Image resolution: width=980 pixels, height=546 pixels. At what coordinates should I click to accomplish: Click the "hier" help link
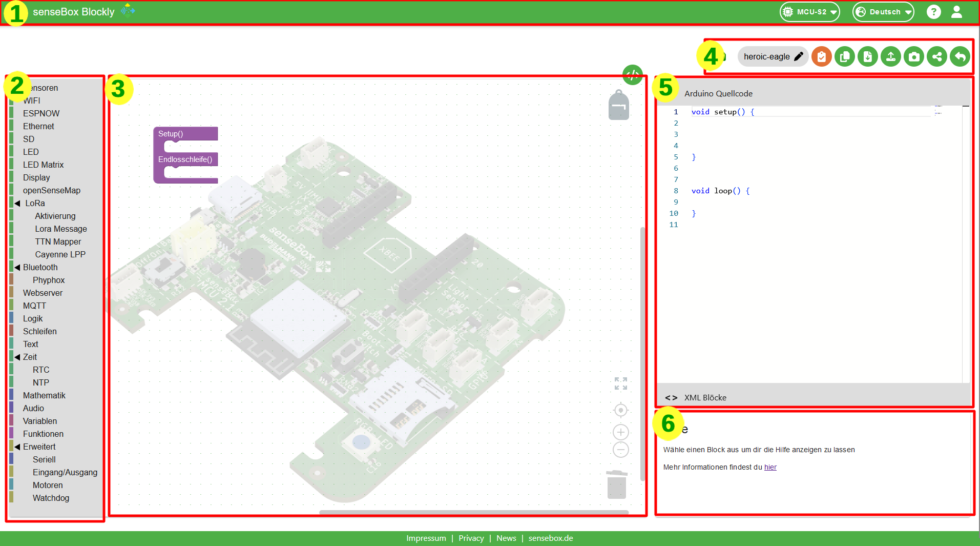click(x=770, y=467)
